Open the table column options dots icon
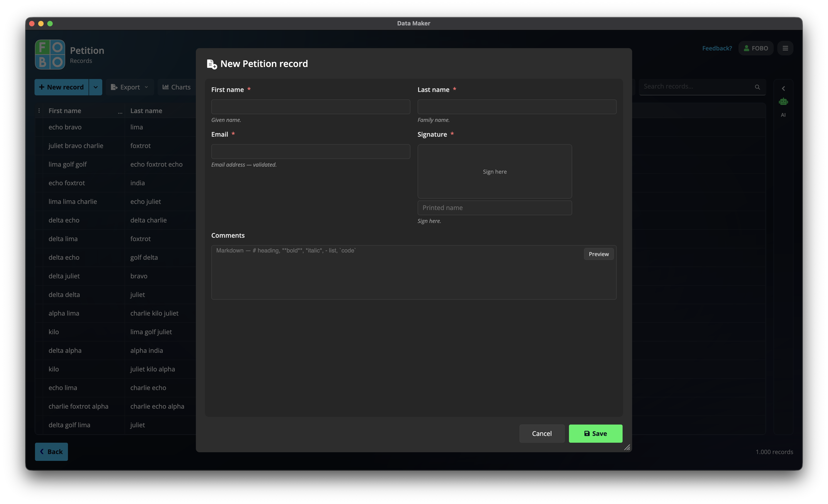 click(x=39, y=111)
